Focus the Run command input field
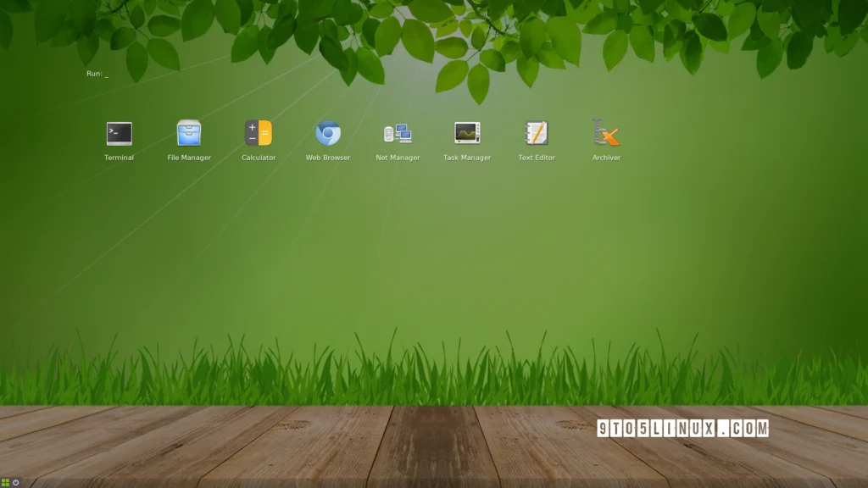 pyautogui.click(x=97, y=74)
